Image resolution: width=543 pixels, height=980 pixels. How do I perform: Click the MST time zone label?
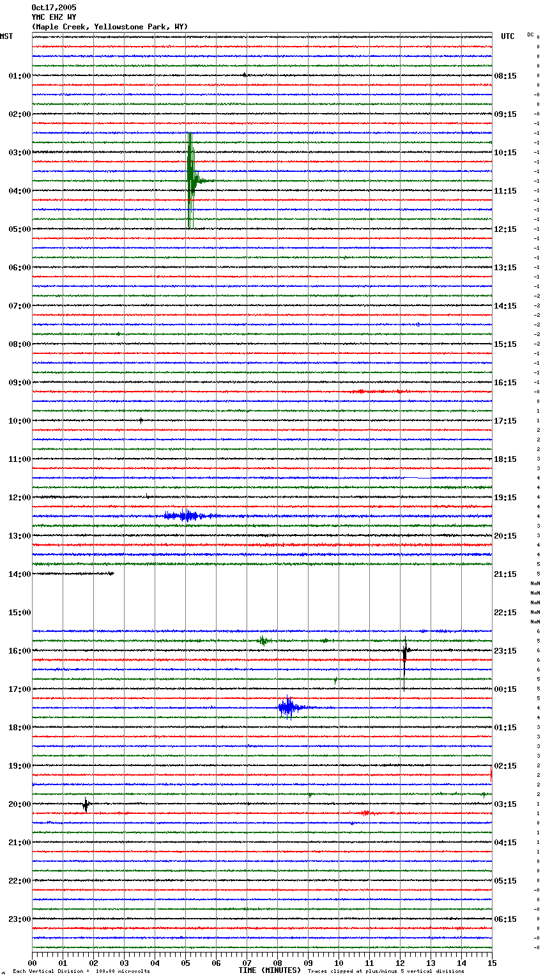tap(6, 36)
